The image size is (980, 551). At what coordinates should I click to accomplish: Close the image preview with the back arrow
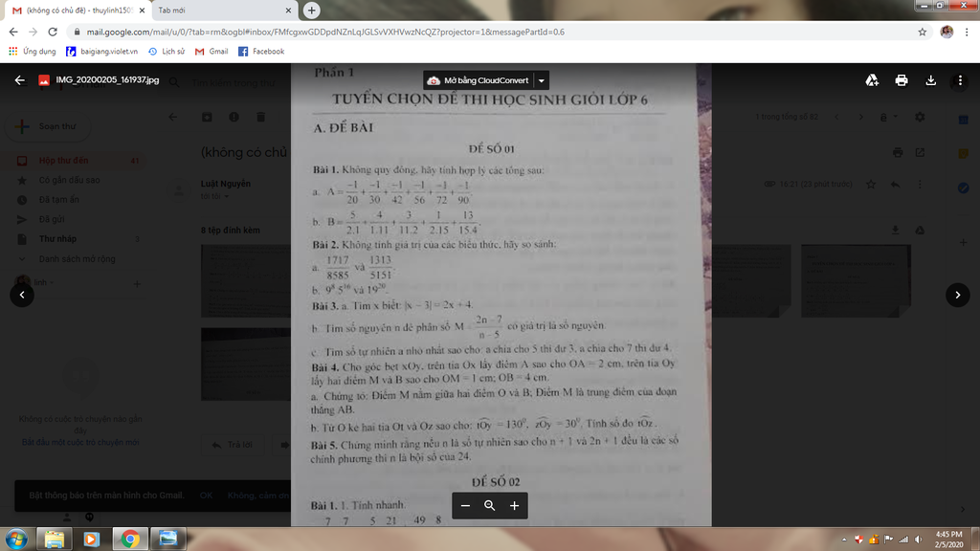point(20,80)
